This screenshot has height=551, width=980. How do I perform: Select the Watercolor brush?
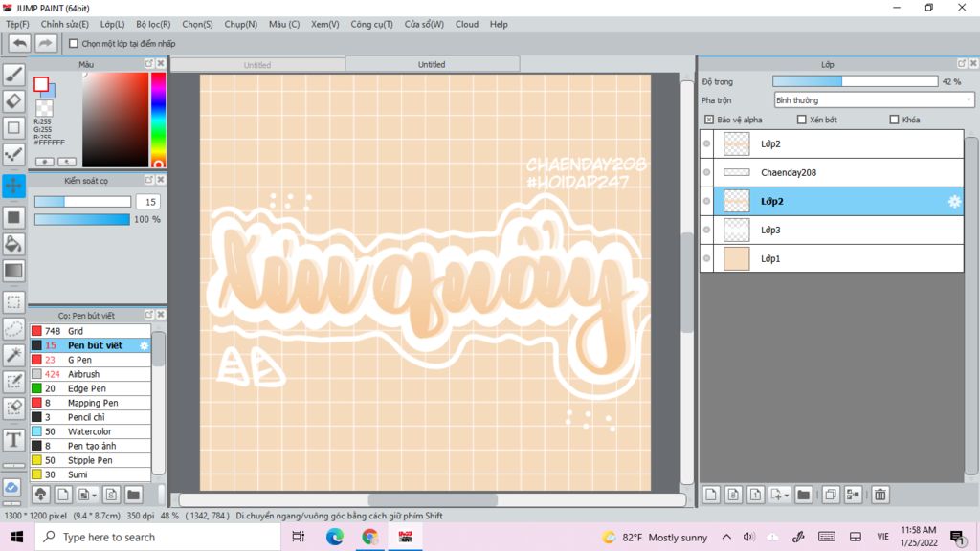pos(90,431)
